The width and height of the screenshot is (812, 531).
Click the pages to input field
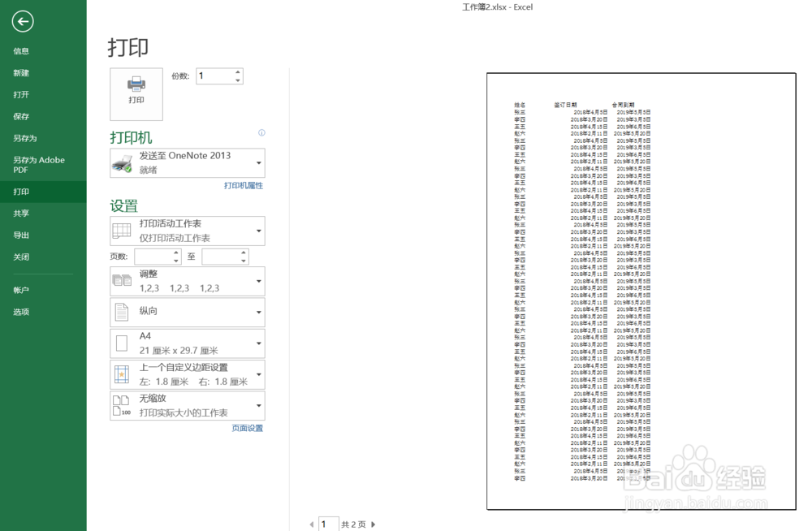pos(221,257)
